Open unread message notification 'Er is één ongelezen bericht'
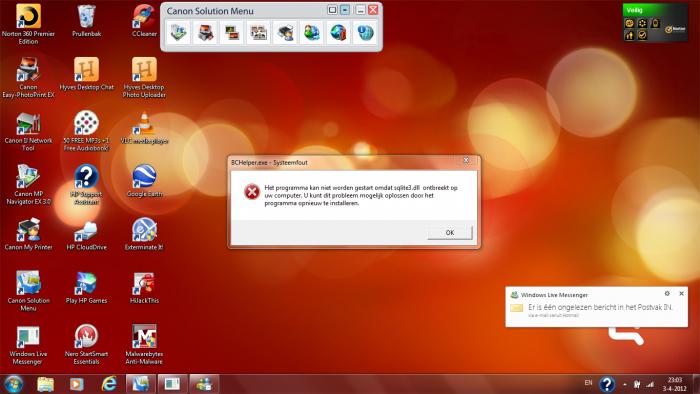700x394 pixels. 600,307
